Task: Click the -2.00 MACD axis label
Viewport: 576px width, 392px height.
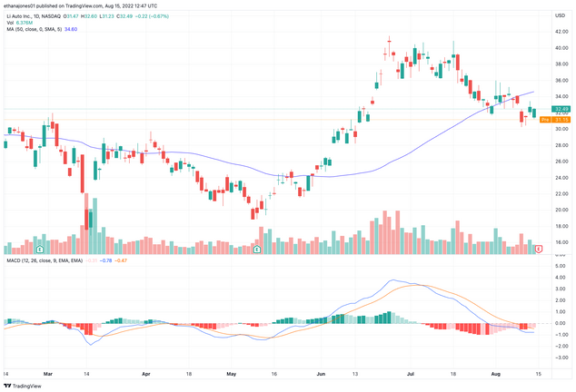Action: pos(560,346)
